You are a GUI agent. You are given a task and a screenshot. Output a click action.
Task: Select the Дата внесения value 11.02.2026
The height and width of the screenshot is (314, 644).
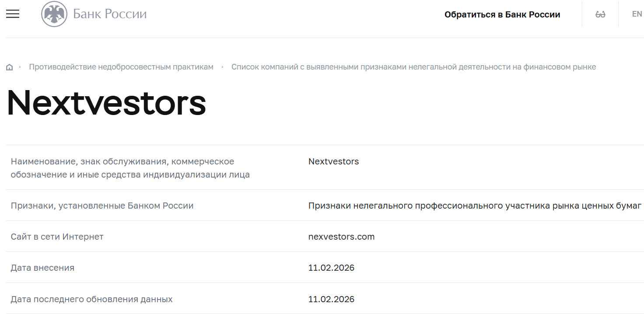click(x=331, y=267)
